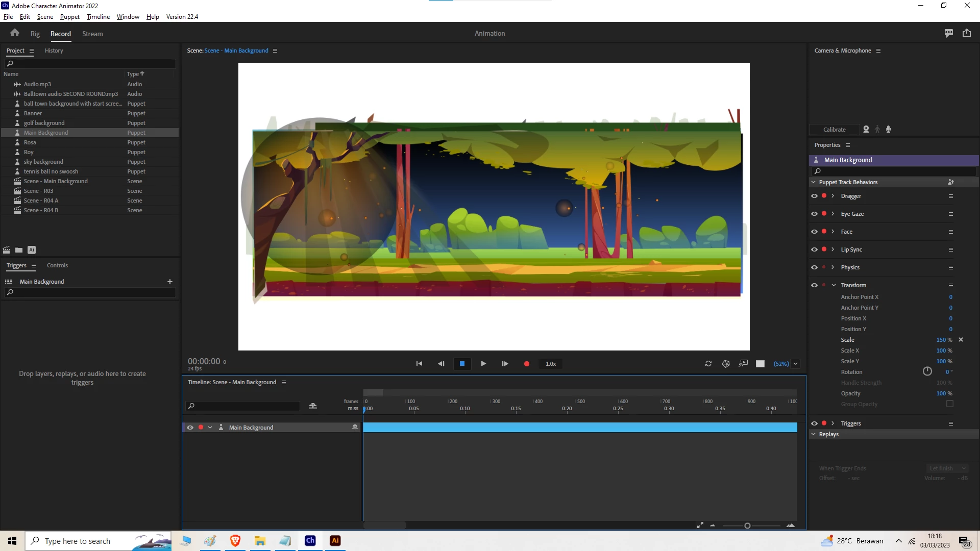Click the timeline zoom slider handle
The width and height of the screenshot is (980, 551).
[747, 525]
